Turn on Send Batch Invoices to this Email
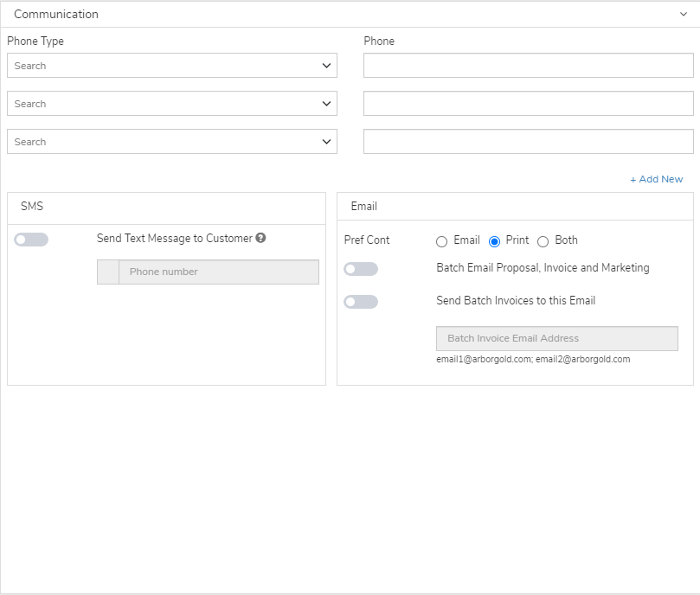Image resolution: width=700 pixels, height=595 pixels. (x=361, y=302)
